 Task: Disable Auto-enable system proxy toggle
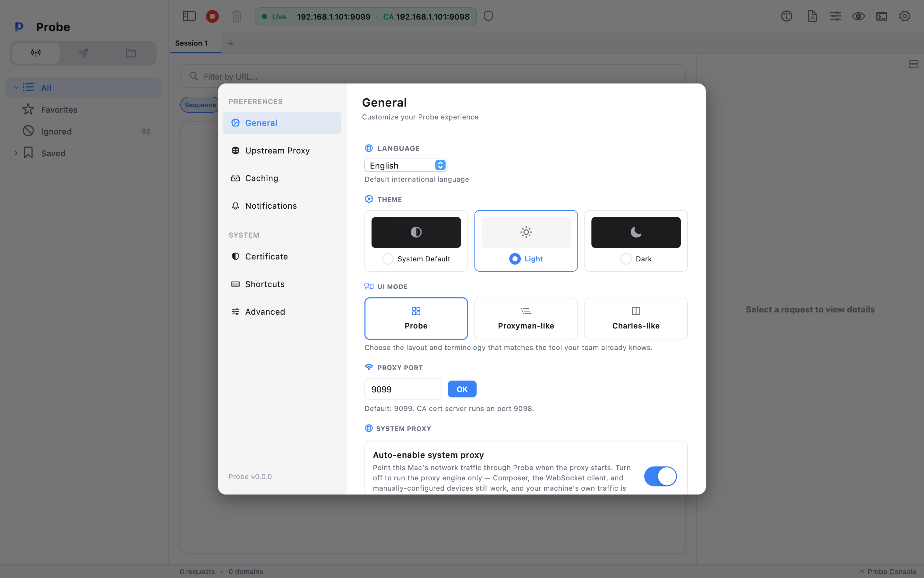tap(660, 476)
